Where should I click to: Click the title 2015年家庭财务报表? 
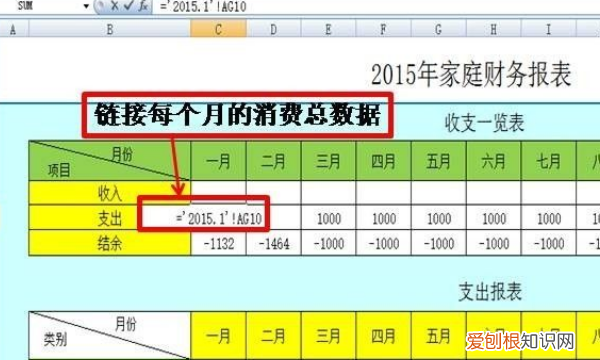(471, 74)
